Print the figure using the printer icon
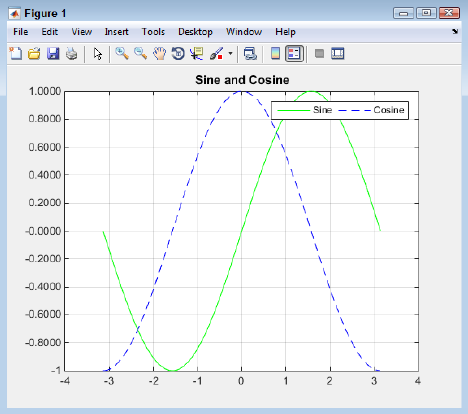The width and height of the screenshot is (468, 414). click(71, 53)
